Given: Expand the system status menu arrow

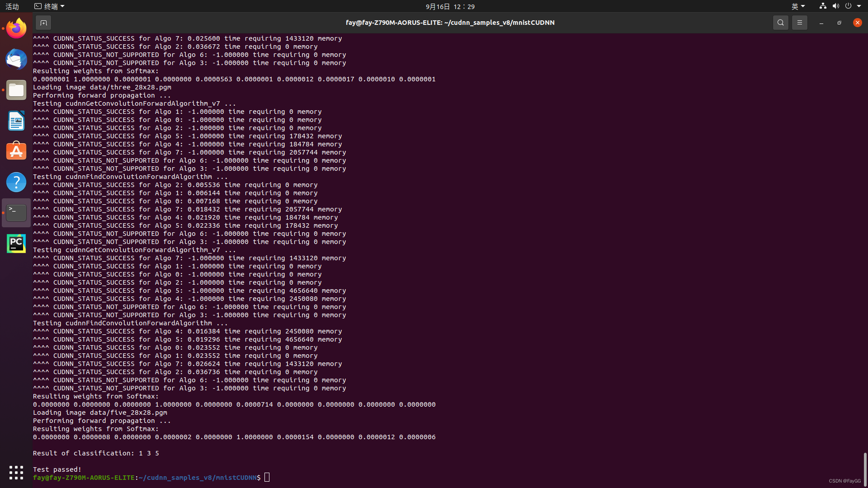Looking at the screenshot, I should point(859,6).
